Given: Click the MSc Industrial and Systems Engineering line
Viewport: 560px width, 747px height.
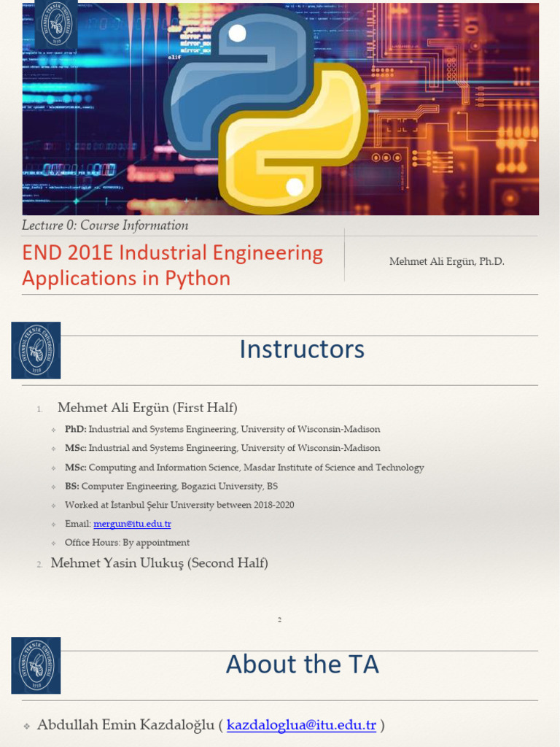Looking at the screenshot, I should point(222,448).
